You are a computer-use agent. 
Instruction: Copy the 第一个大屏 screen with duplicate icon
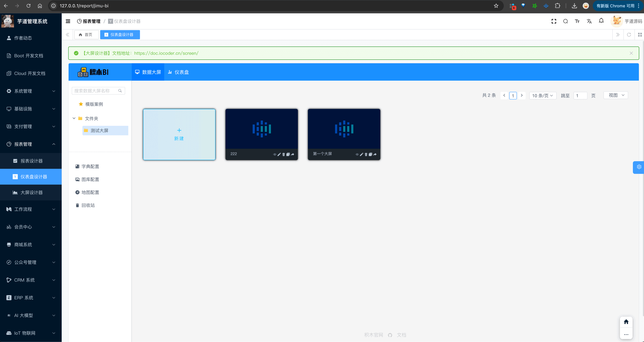click(x=370, y=155)
